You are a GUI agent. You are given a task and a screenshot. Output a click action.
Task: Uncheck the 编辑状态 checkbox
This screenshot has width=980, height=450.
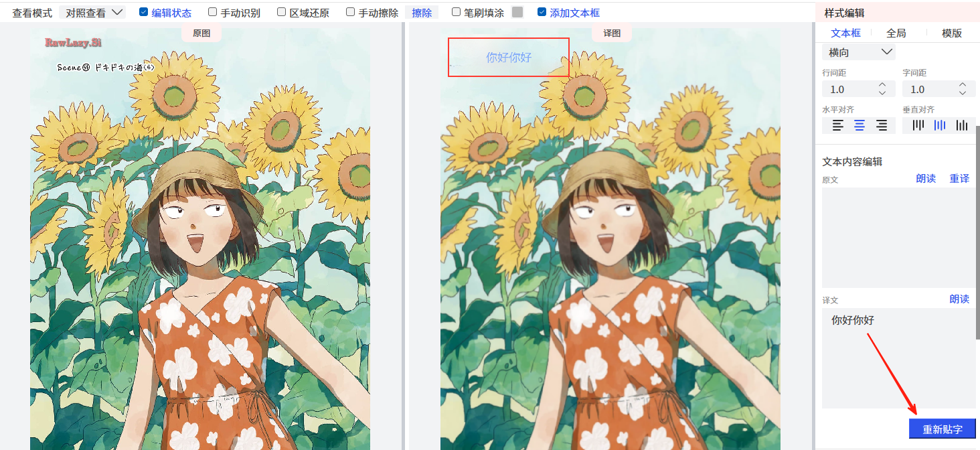coord(143,12)
